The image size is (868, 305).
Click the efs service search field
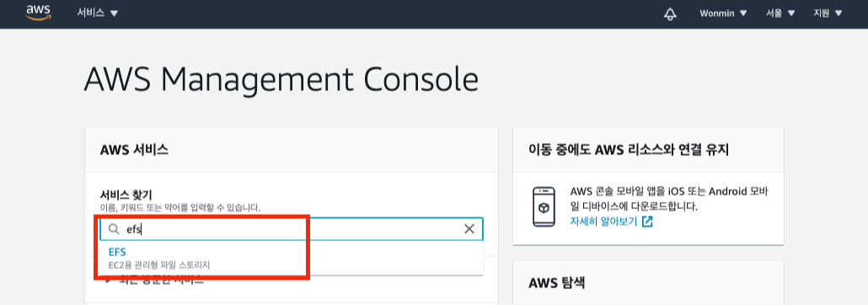point(292,228)
